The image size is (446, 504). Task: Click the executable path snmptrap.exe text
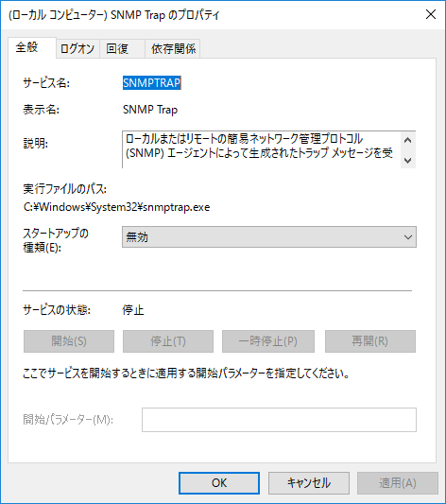point(116,207)
